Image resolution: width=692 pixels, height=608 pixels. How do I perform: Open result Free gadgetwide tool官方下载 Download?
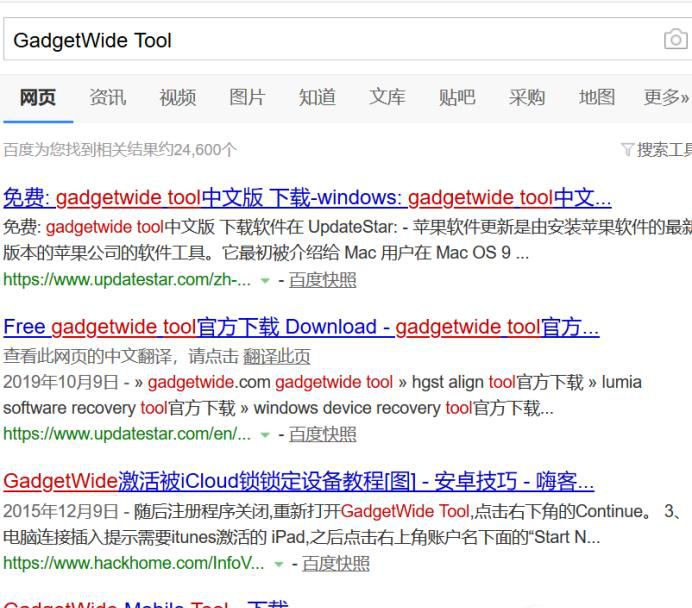[301, 327]
